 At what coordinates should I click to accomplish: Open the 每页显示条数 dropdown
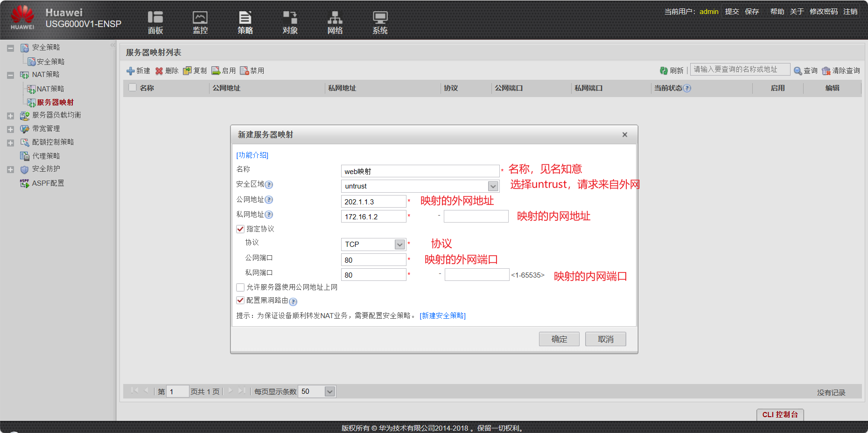tap(330, 391)
